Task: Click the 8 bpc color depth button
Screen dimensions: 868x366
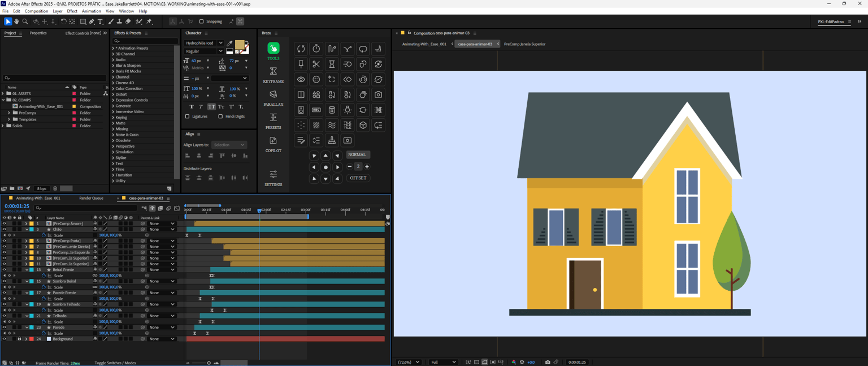Action: (42, 188)
